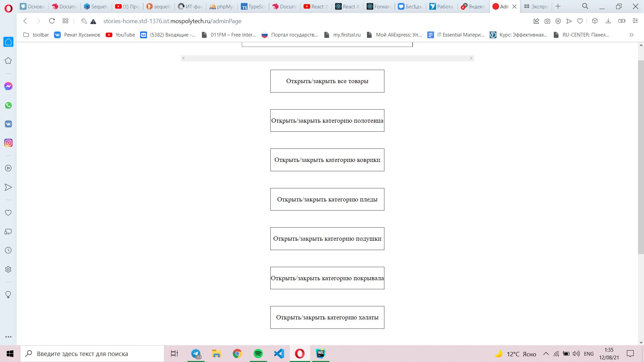
Task: Click Открыть/закрыть категорию пледы button
Action: tap(327, 199)
